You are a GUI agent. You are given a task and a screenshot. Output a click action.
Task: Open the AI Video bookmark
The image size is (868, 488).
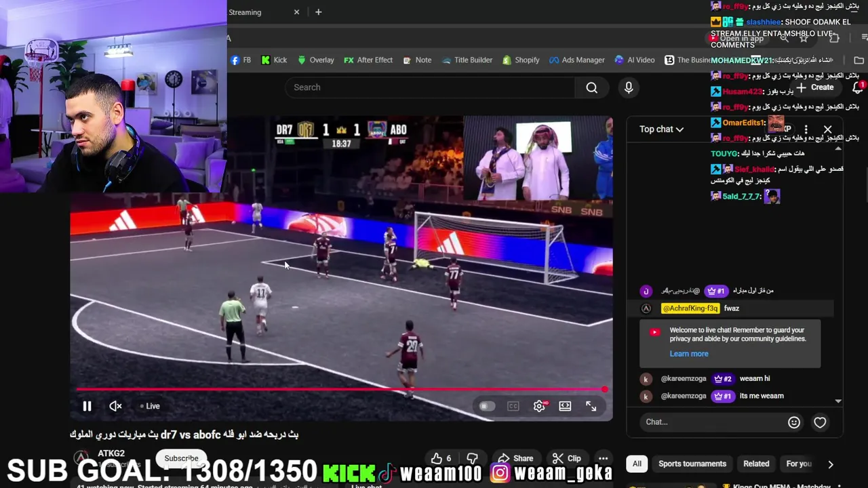pos(634,60)
